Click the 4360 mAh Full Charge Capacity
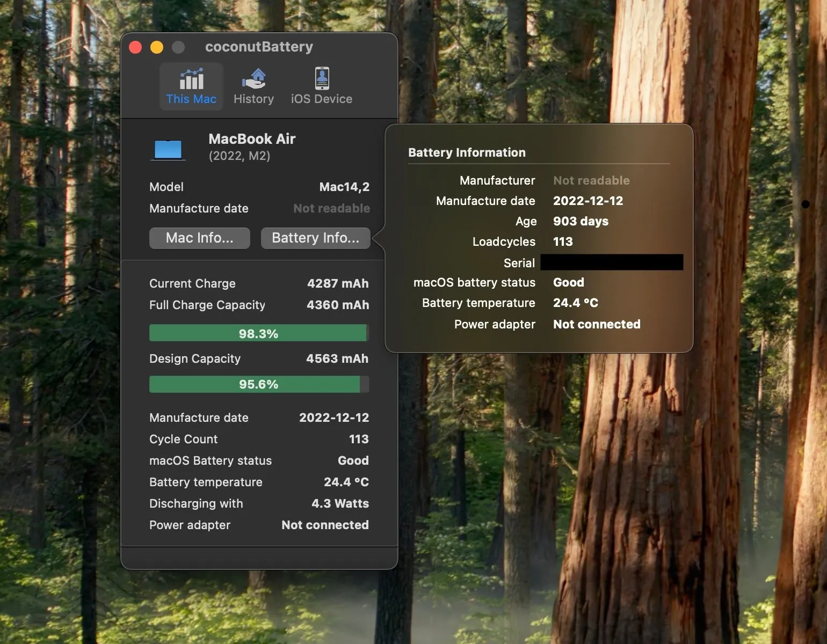 (338, 305)
